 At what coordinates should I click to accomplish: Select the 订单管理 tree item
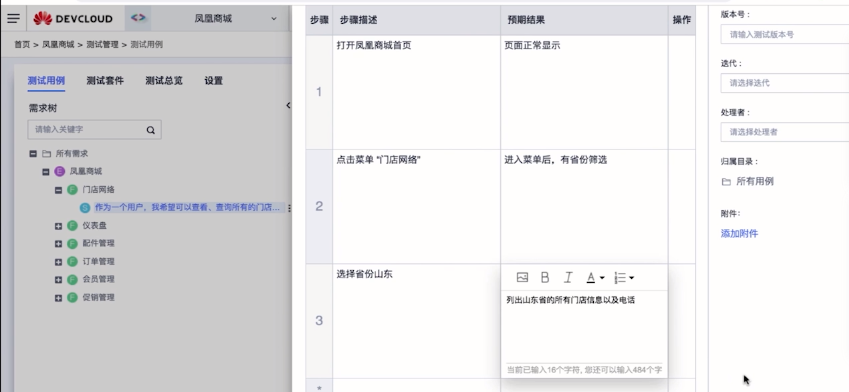[x=99, y=262]
